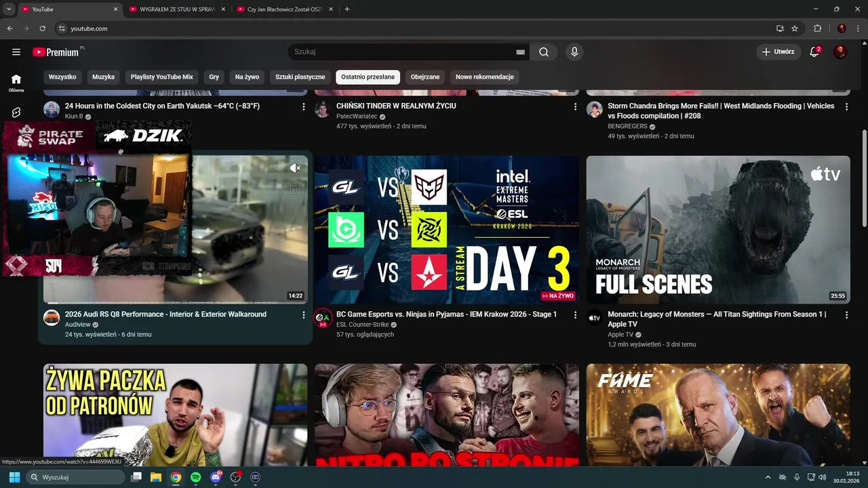Open a new Chrome tab
Viewport: 868px width, 488px height.
click(x=347, y=9)
